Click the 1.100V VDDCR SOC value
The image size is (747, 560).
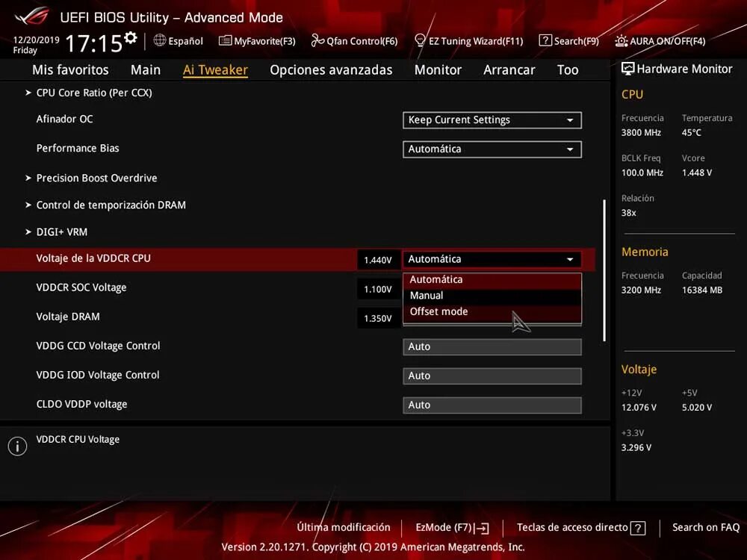pyautogui.click(x=378, y=289)
